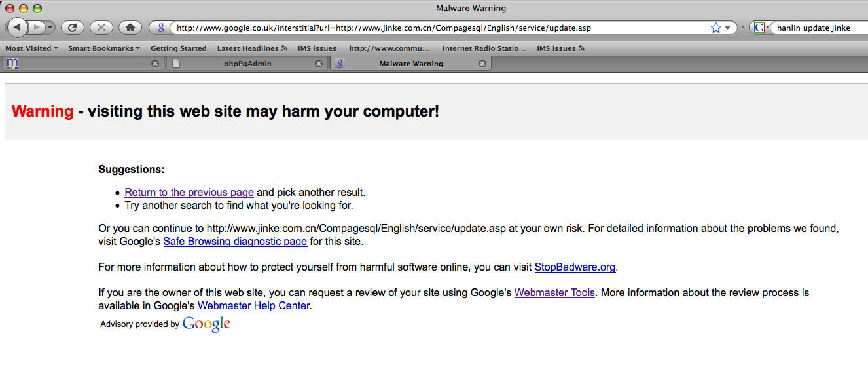Open the Safe Browsing diagnostic page link

(x=235, y=242)
